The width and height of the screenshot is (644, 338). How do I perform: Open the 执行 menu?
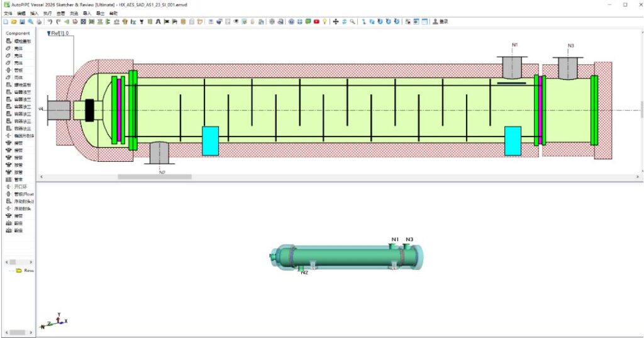coord(47,14)
